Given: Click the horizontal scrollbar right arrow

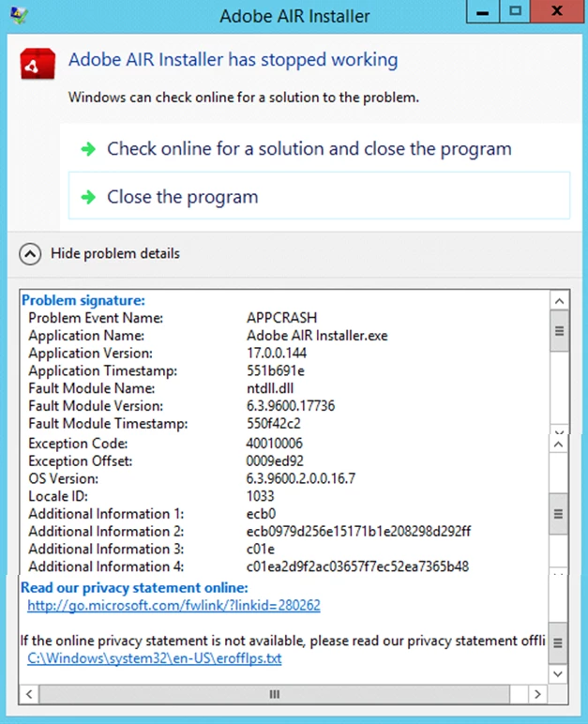Looking at the screenshot, I should click(537, 694).
